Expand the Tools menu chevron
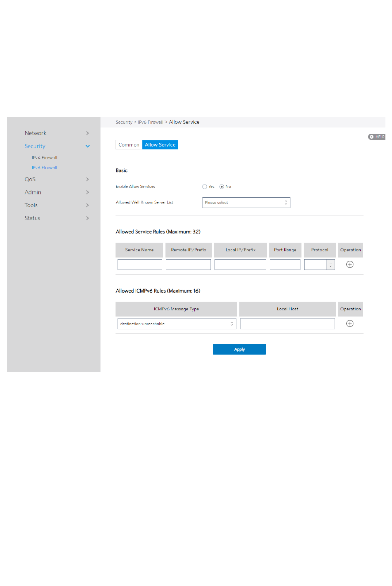 (87, 205)
